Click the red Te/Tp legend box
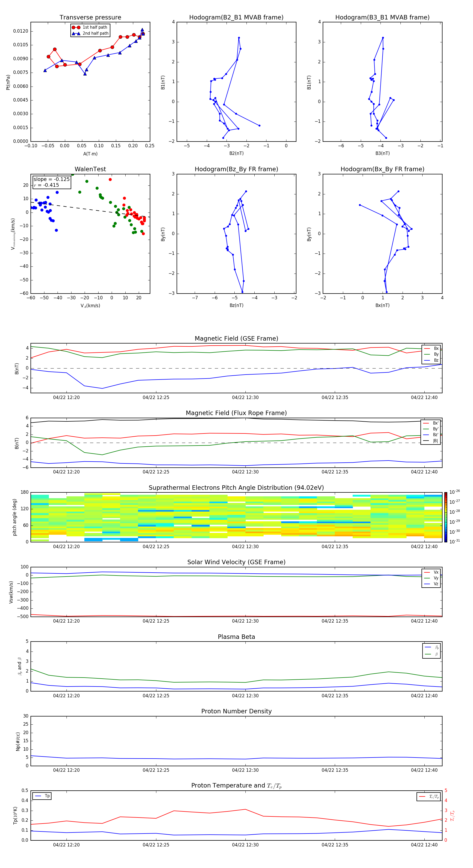The image size is (473, 868). pos(428,796)
